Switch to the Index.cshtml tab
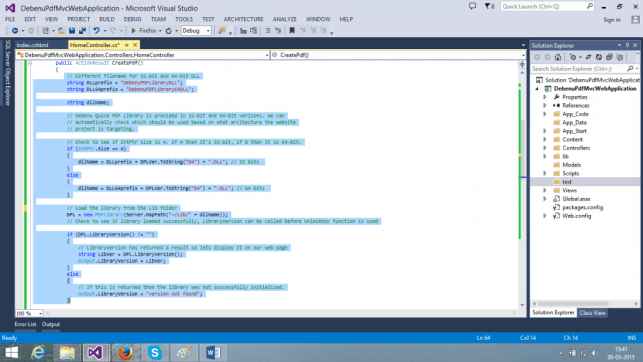Viewport: 643px width, 362px height. click(33, 45)
